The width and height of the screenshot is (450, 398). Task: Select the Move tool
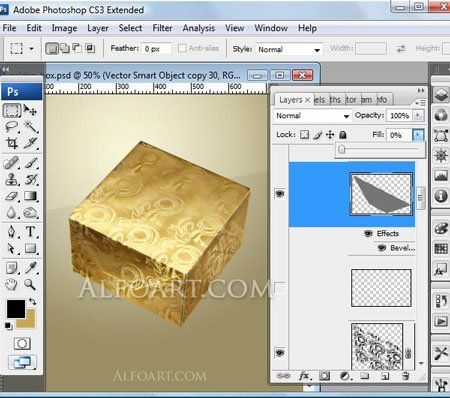click(x=30, y=110)
